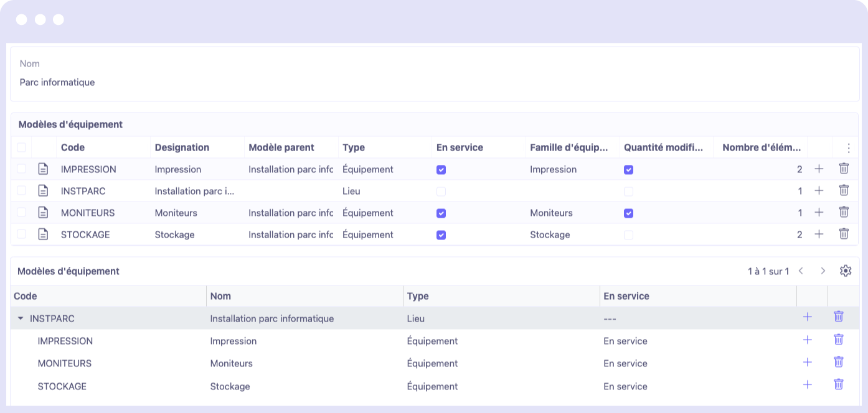This screenshot has width=868, height=413.
Task: Collapse the INSTPARC tree node
Action: click(x=21, y=318)
